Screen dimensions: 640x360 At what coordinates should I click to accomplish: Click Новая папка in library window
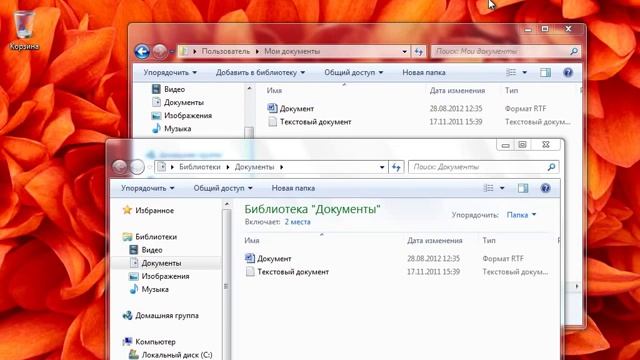pyautogui.click(x=293, y=188)
